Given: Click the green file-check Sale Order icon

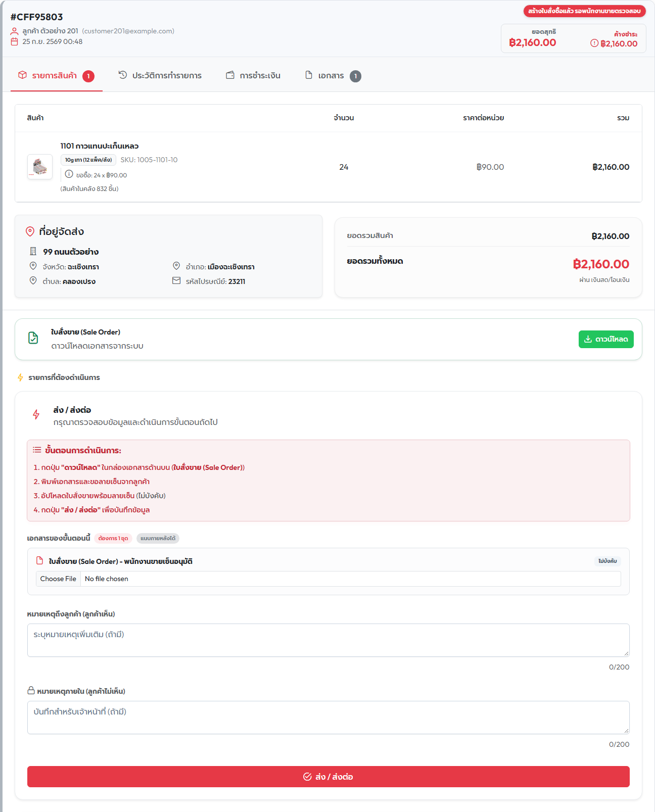Looking at the screenshot, I should pyautogui.click(x=33, y=338).
